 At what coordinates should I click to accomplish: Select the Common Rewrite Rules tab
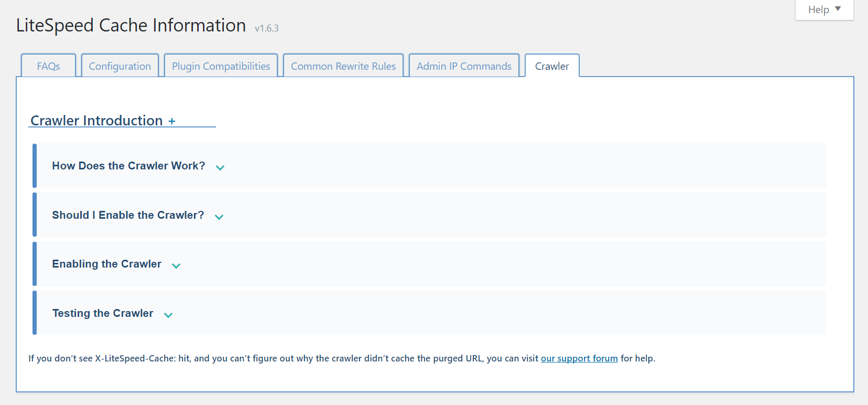click(343, 66)
